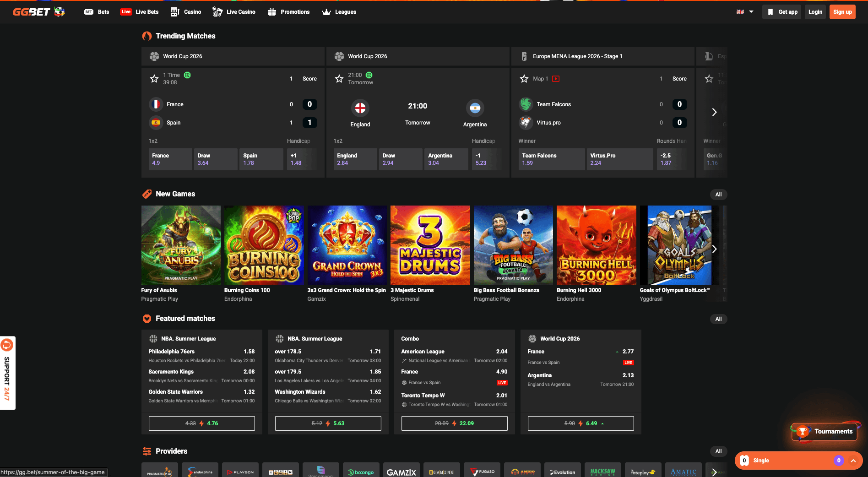Open the Single bet slip bar
Screen dimensions: 868x477
pyautogui.click(x=799, y=461)
